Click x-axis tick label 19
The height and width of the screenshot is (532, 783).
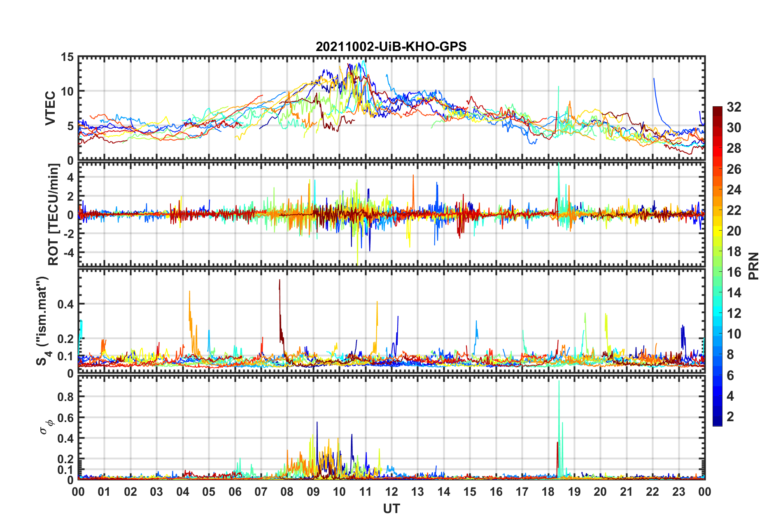(574, 492)
